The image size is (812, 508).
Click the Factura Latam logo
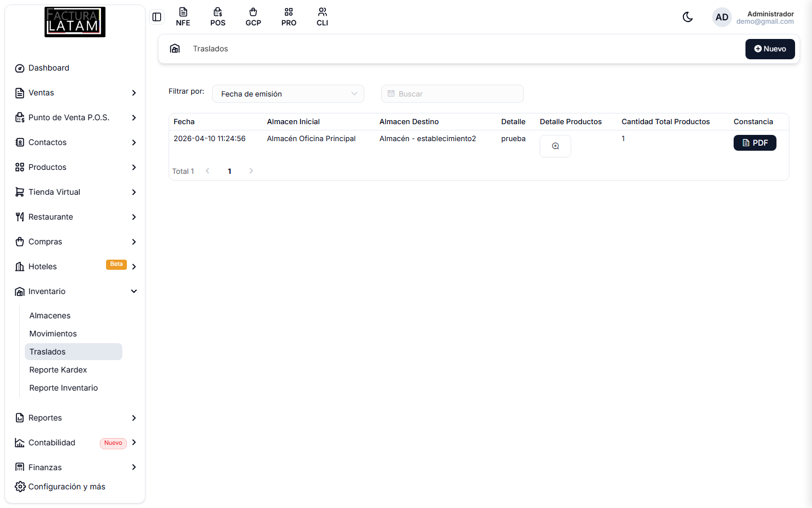(x=75, y=22)
